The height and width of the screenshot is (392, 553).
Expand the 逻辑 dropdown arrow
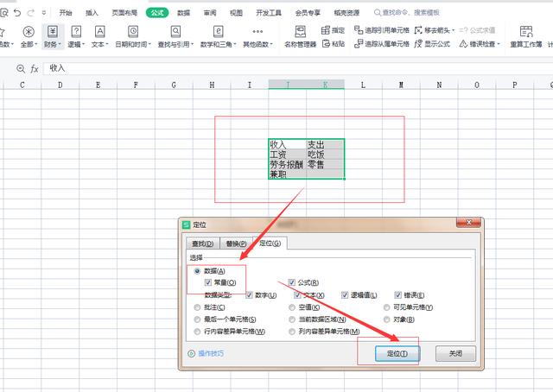[84, 44]
